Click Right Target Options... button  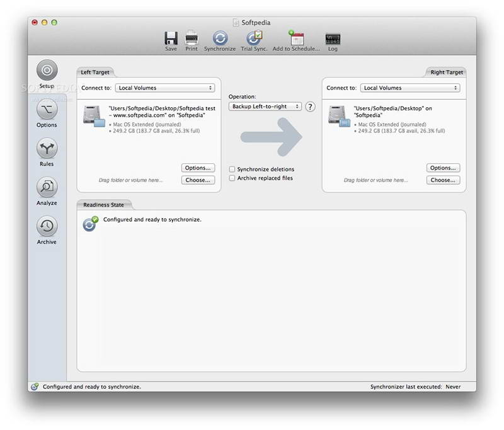(444, 168)
